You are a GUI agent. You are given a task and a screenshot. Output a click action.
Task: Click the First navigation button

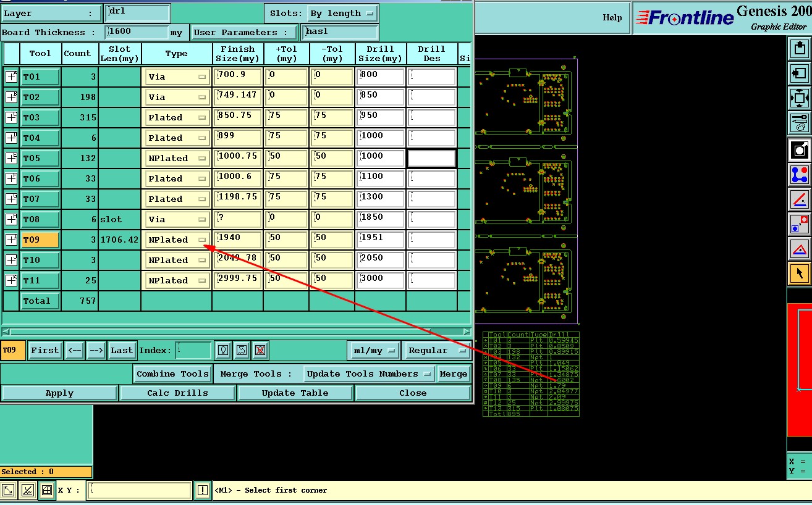45,350
